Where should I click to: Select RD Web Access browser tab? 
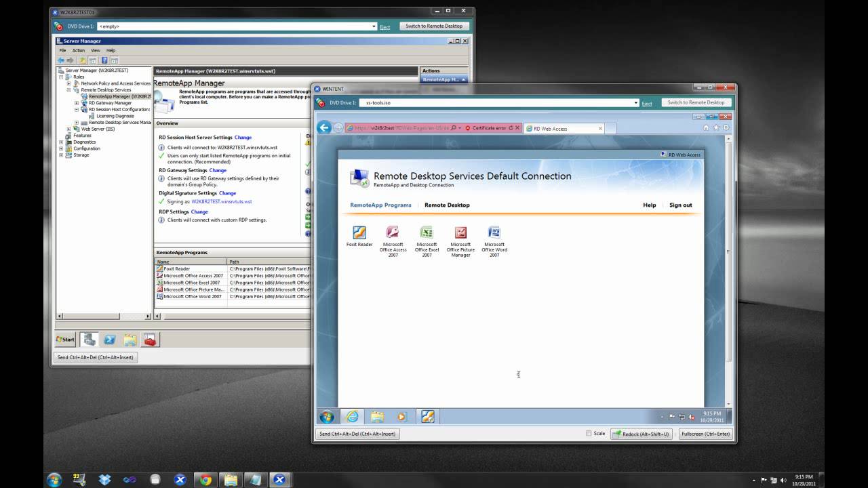tap(564, 128)
